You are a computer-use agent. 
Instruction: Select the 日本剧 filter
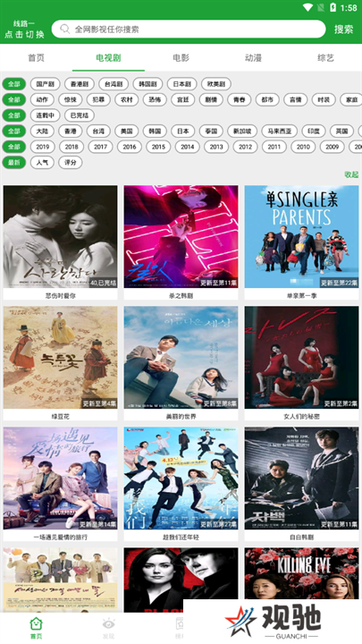pos(181,84)
